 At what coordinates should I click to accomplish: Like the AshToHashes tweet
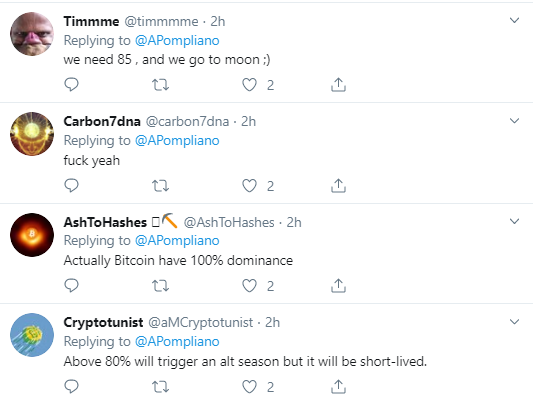(249, 286)
